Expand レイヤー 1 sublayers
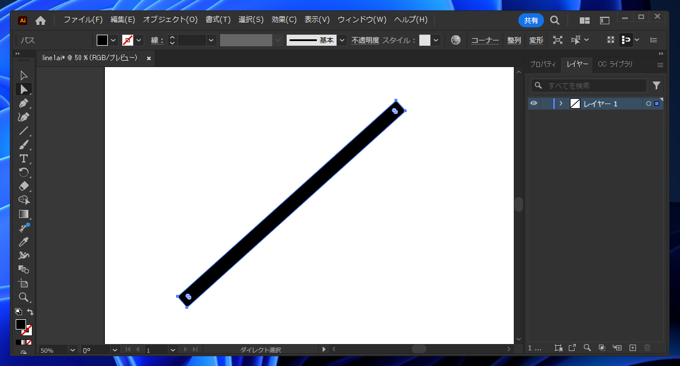 [561, 103]
